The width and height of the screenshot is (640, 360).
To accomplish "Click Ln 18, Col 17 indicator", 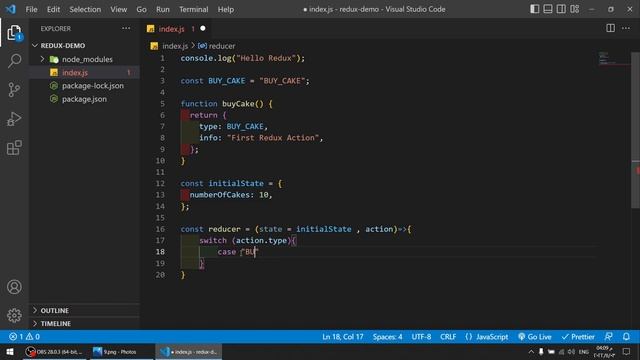I will (x=342, y=337).
